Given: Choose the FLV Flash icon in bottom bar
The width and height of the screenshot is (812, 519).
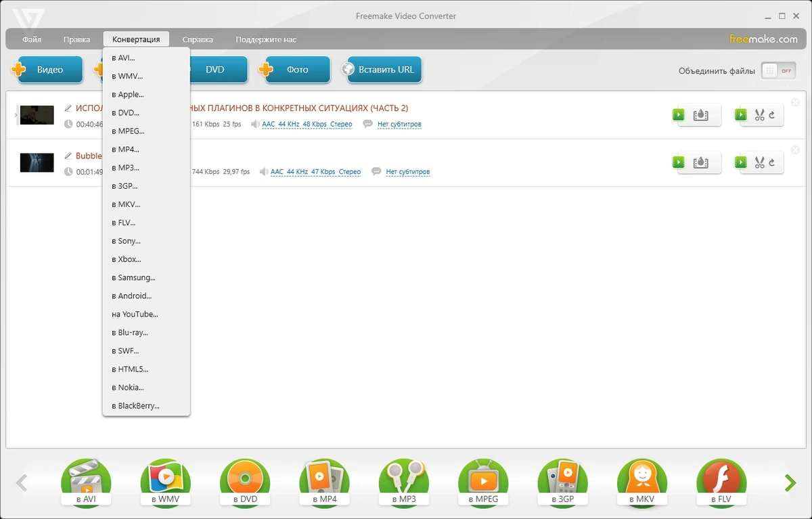Looking at the screenshot, I should [x=721, y=482].
